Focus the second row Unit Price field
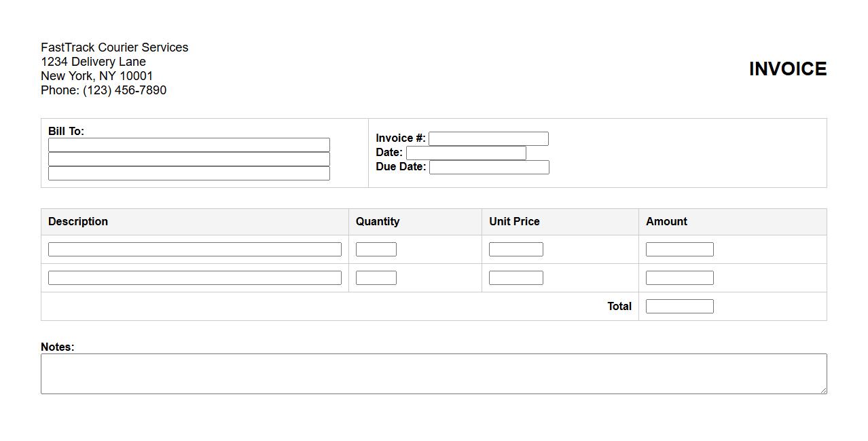This screenshot has height=441, width=868. [516, 278]
